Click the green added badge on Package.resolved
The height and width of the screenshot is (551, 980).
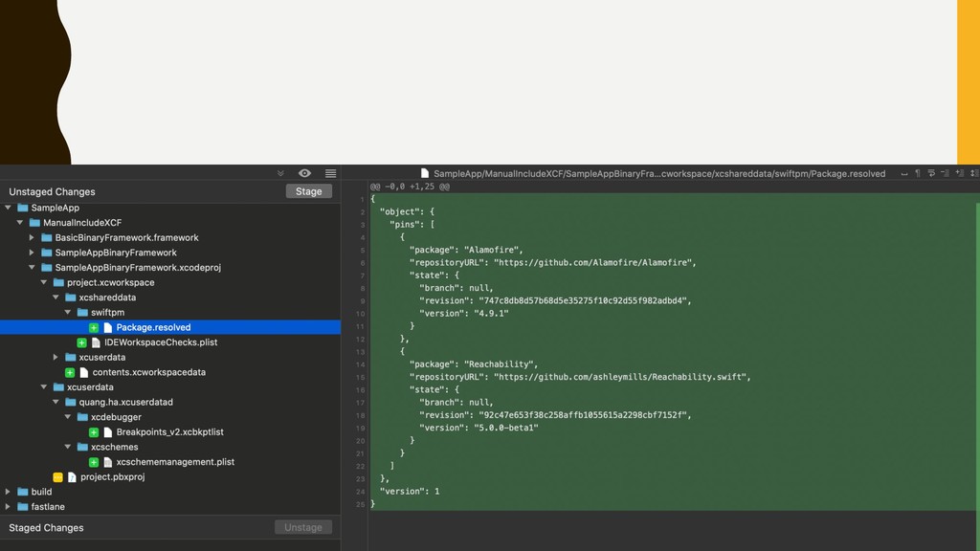[94, 327]
